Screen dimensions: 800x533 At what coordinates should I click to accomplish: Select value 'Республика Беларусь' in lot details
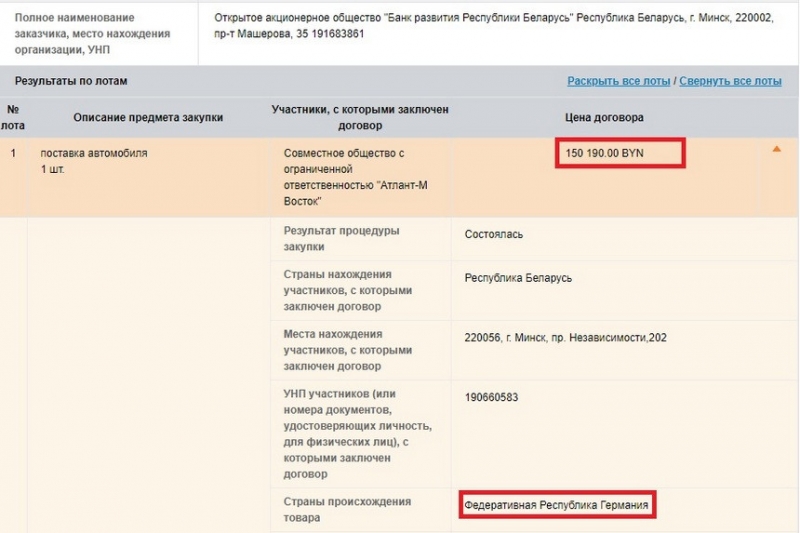[518, 278]
